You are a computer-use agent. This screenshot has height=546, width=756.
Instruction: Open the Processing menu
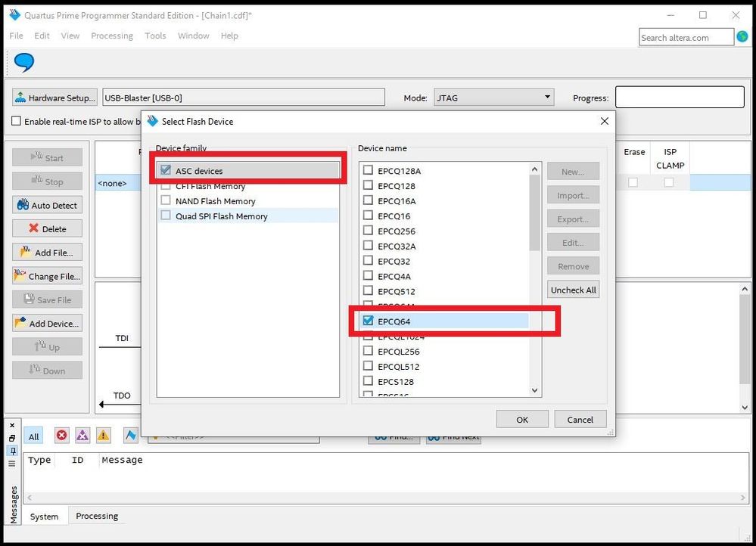tap(112, 36)
